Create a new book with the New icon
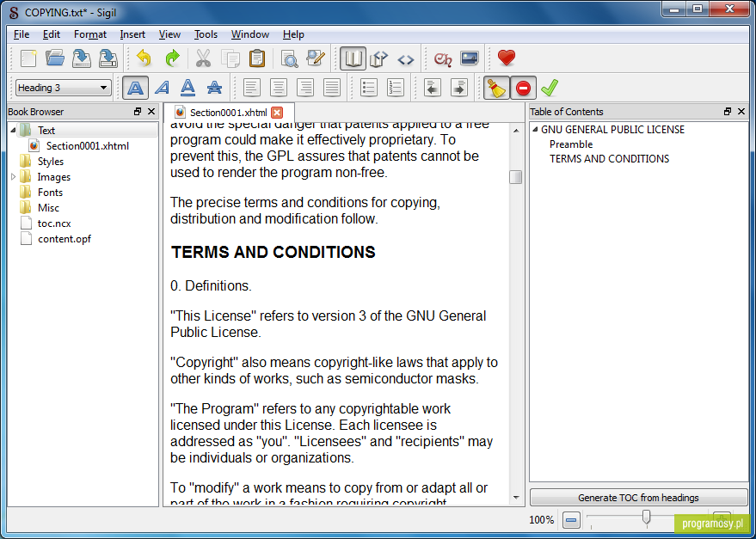The image size is (756, 539). (x=28, y=58)
